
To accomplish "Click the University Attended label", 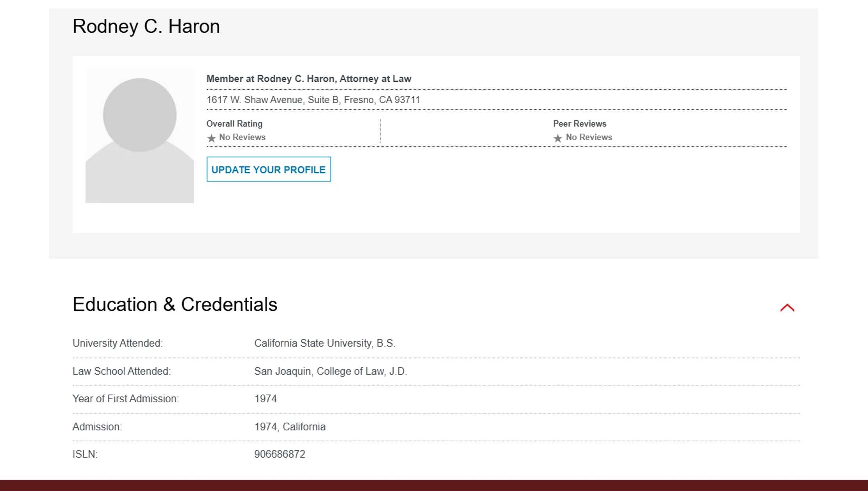I will [117, 343].
